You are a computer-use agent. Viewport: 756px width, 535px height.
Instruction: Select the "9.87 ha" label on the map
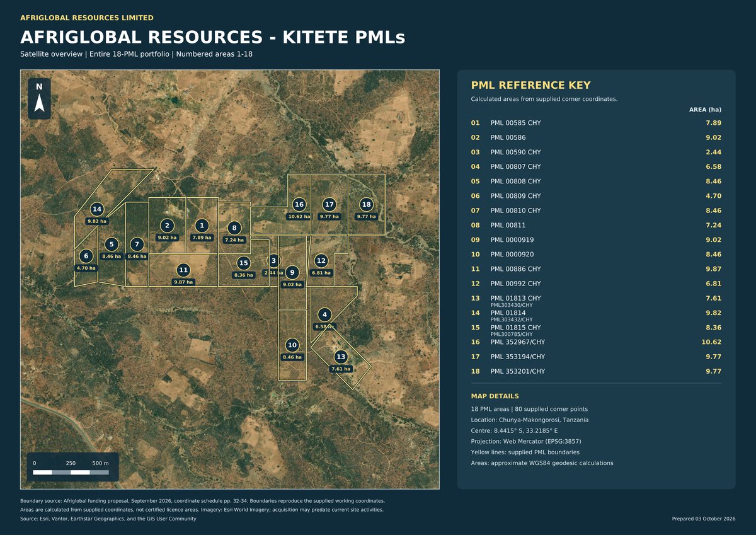pyautogui.click(x=183, y=282)
